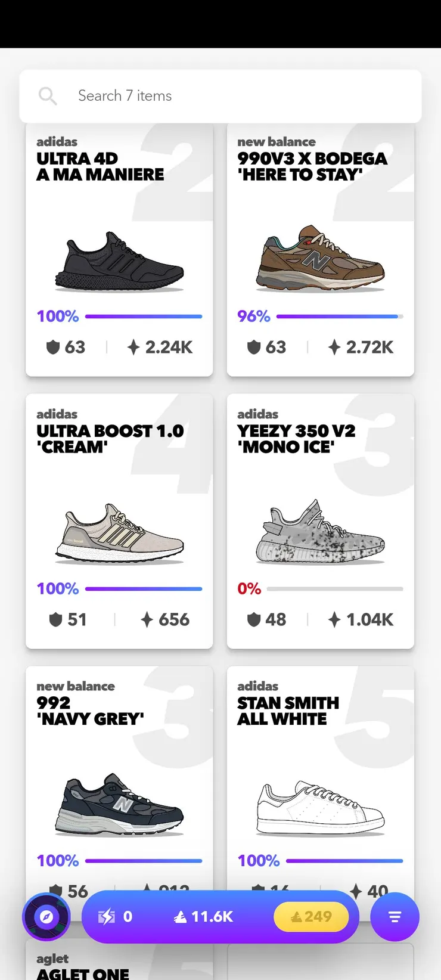
Task: Select the Ultra Boost 1.0 'Cream' shoe picture
Action: [119, 534]
